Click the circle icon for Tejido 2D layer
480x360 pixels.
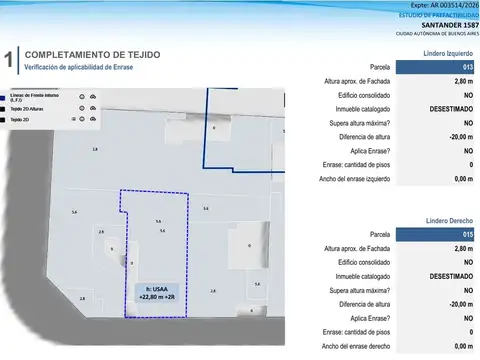[x=82, y=119]
